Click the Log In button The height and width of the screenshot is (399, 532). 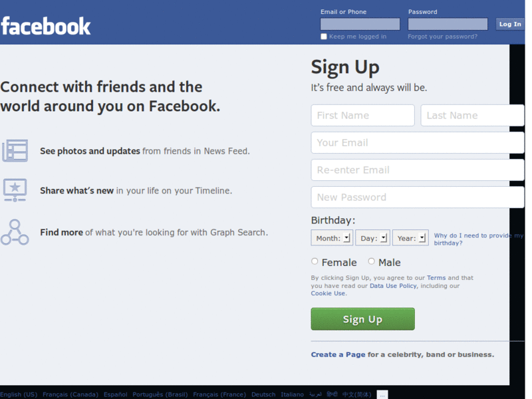tap(510, 24)
